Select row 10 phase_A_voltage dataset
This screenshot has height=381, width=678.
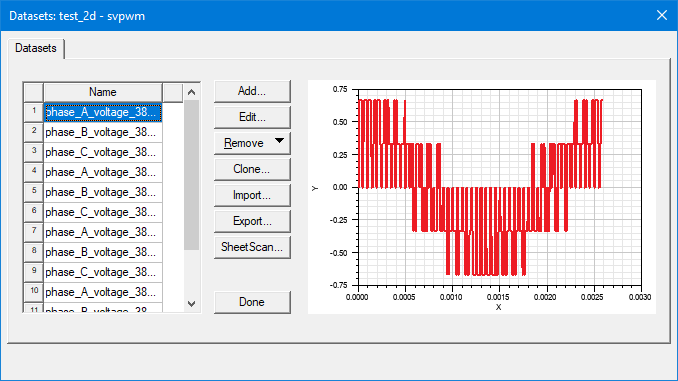[x=103, y=292]
